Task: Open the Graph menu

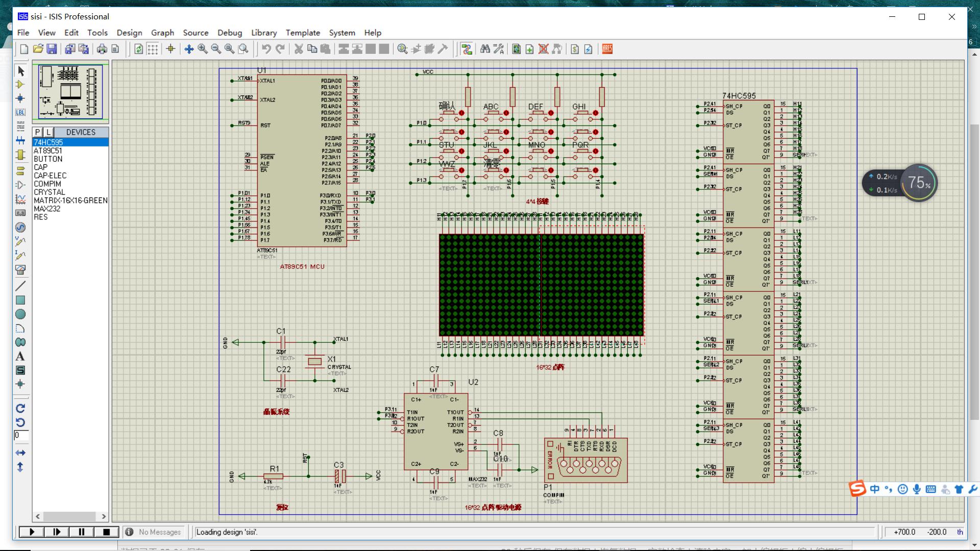Action: [162, 33]
